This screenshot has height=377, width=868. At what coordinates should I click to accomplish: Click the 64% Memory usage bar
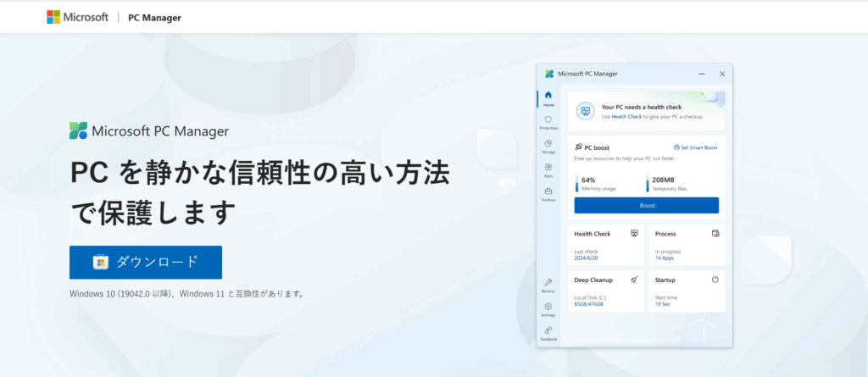[x=576, y=184]
